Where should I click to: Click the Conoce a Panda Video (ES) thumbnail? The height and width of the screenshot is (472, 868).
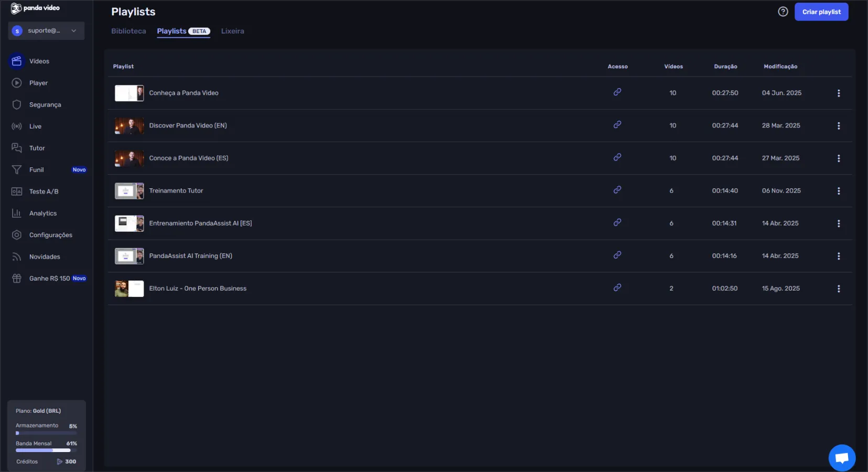[x=129, y=158]
